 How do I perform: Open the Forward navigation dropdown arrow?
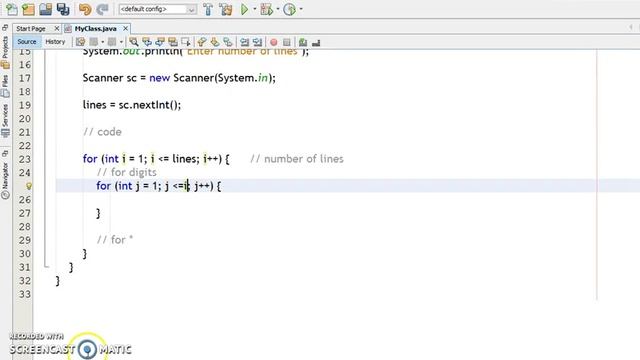[121, 42]
